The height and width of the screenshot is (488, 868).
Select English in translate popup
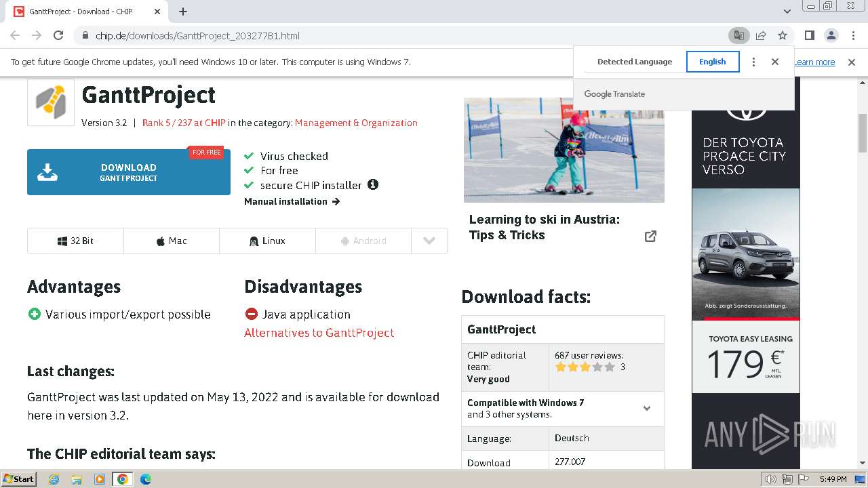pos(713,62)
